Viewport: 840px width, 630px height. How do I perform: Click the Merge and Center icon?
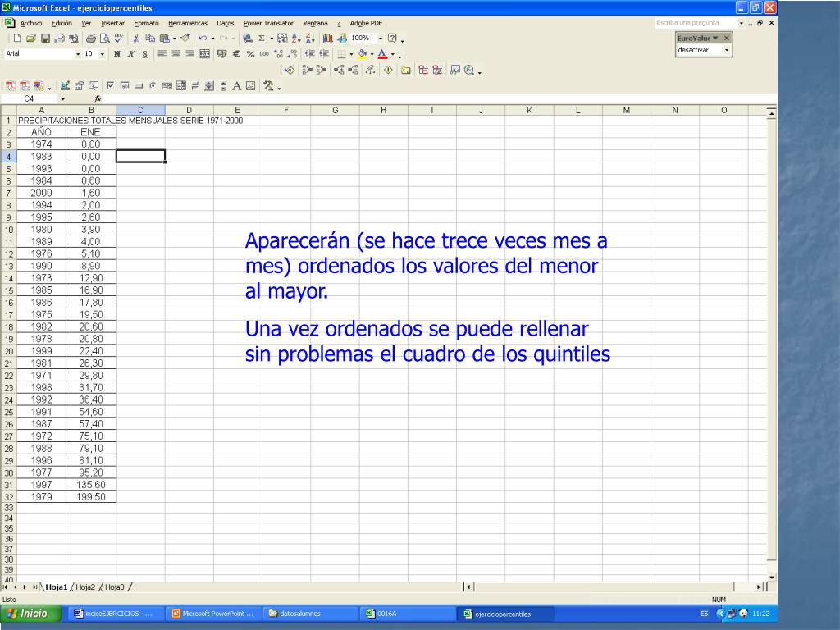click(204, 53)
